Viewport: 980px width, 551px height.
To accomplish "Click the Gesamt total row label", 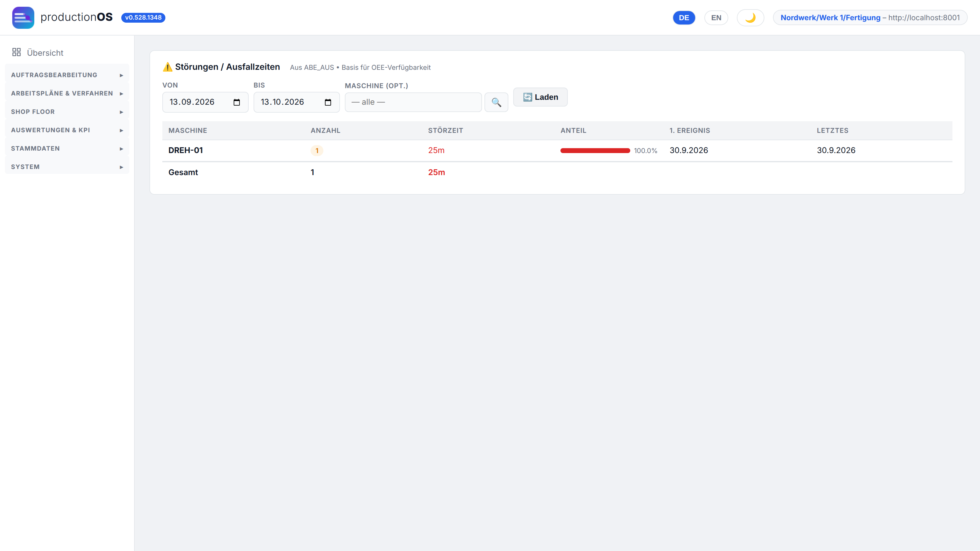I will click(183, 172).
